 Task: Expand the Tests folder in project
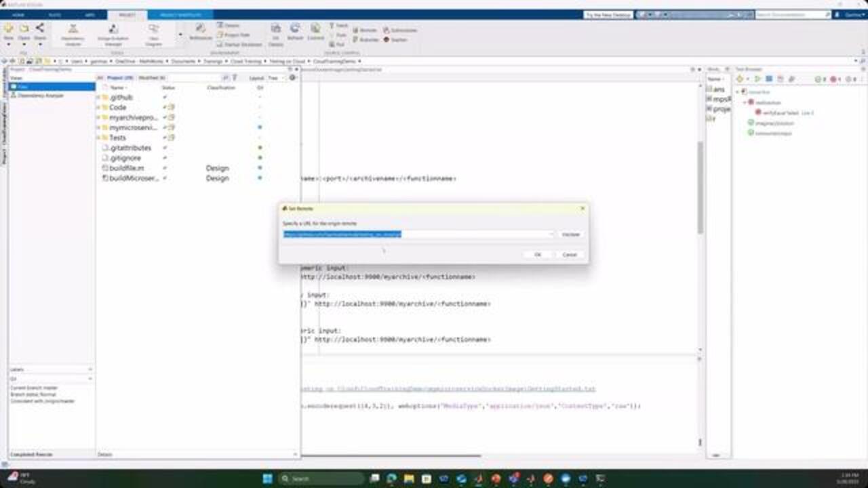click(98, 138)
